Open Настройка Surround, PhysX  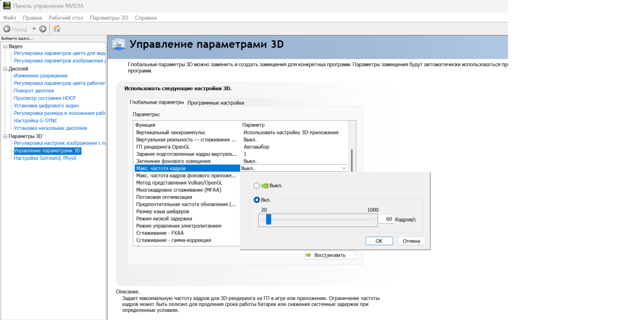45,158
